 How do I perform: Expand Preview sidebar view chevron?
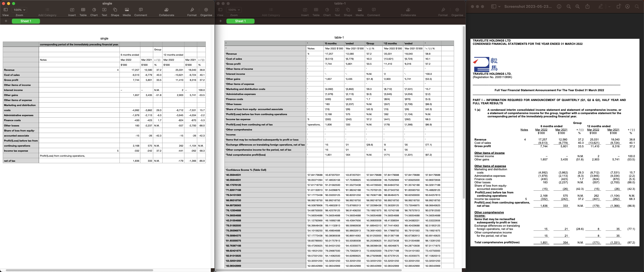[499, 7]
